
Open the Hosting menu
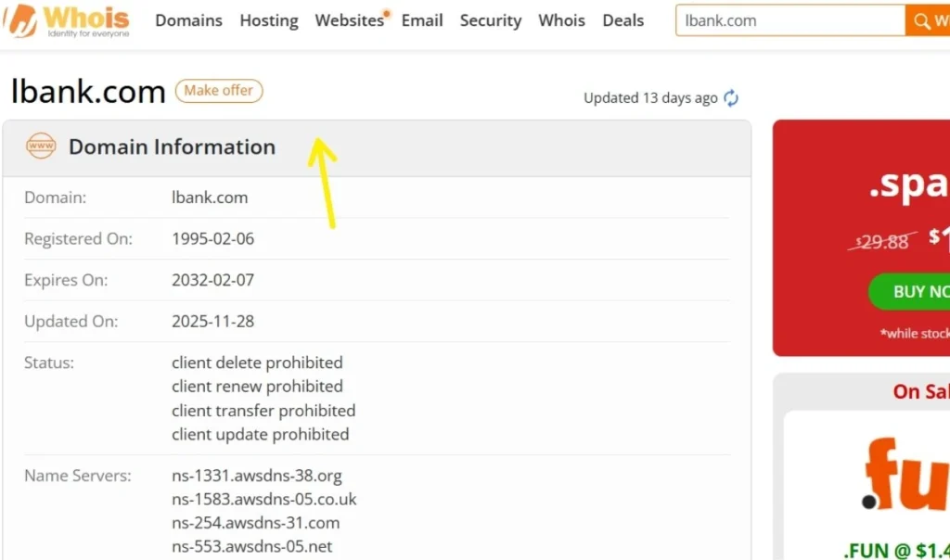tap(269, 20)
